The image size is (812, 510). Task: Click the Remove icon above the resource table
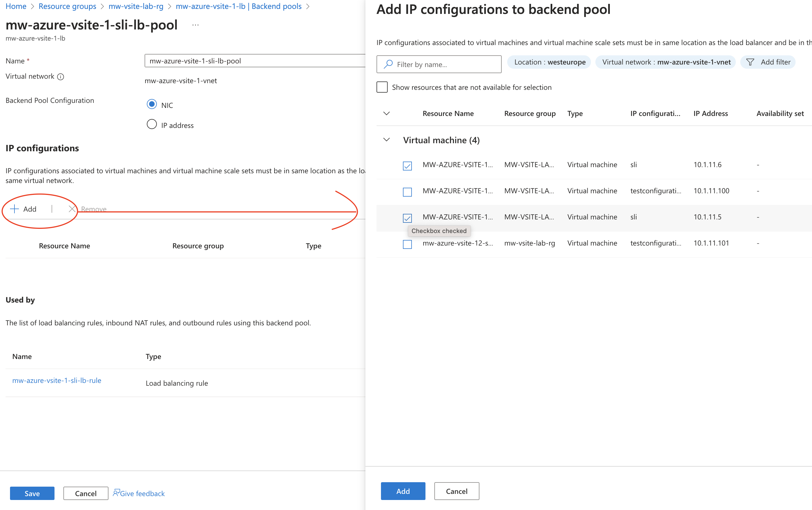(72, 209)
